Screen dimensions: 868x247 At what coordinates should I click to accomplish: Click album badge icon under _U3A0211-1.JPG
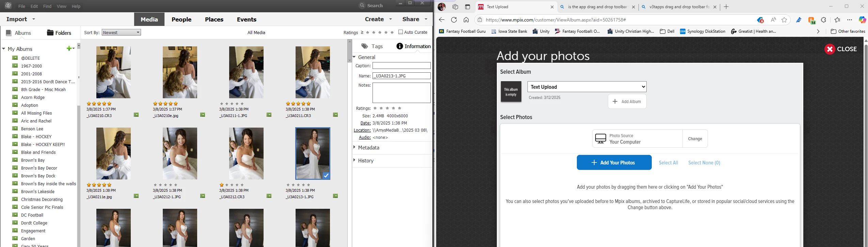269,115
